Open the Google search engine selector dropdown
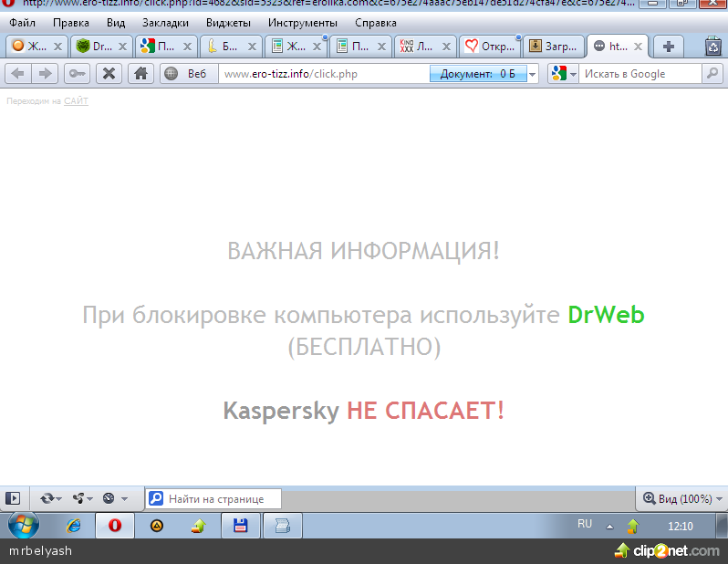The width and height of the screenshot is (728, 564). [564, 73]
